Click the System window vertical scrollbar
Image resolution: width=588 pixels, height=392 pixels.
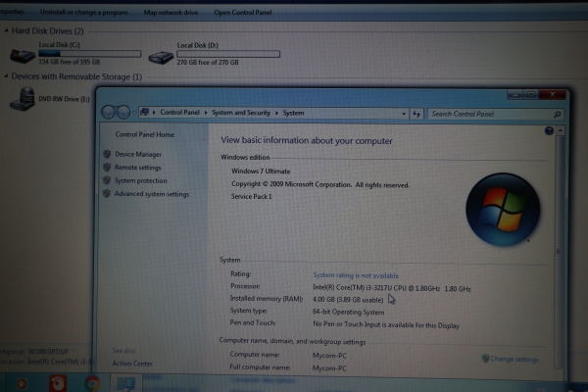pyautogui.click(x=560, y=251)
